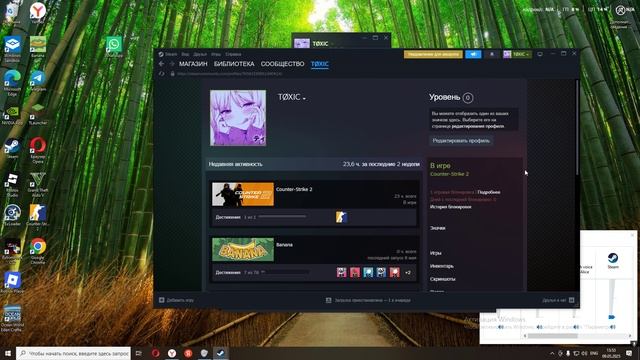This screenshot has height=360, width=640.
Task: Go forward with Steam's forward arrow
Action: click(x=172, y=64)
